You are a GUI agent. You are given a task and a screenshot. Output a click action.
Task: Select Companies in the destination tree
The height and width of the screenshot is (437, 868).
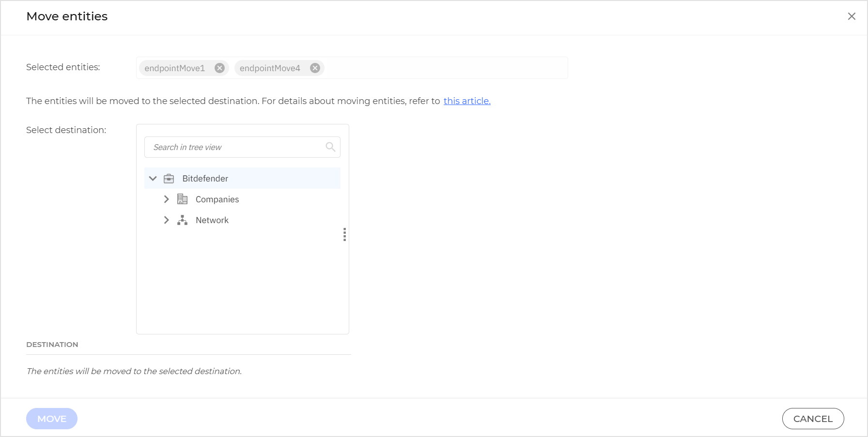(217, 199)
